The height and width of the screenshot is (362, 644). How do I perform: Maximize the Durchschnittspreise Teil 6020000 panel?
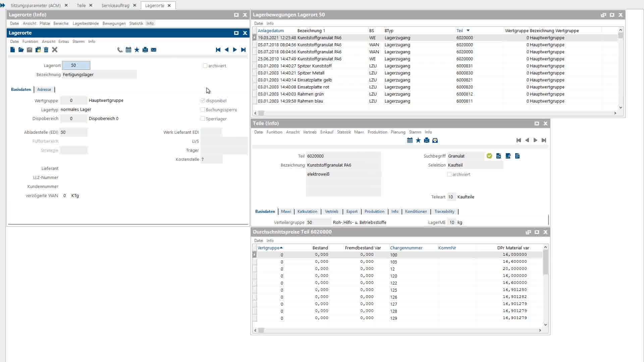pyautogui.click(x=537, y=232)
